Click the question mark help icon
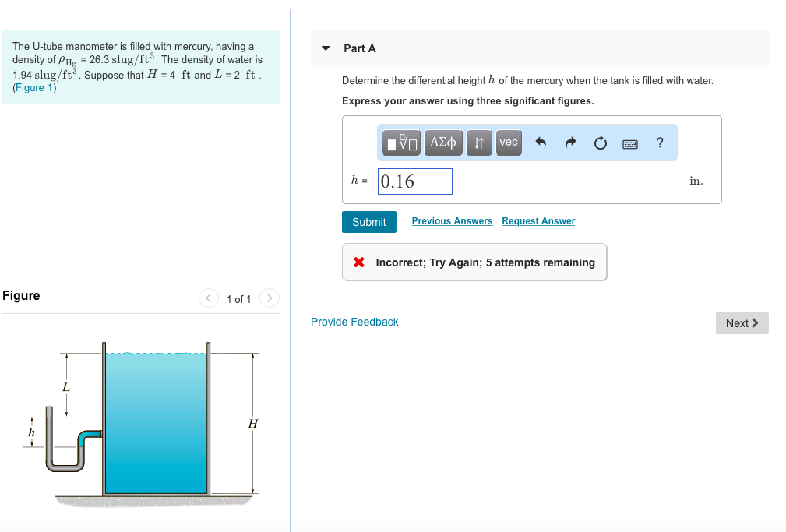The height and width of the screenshot is (532, 786). [x=659, y=143]
